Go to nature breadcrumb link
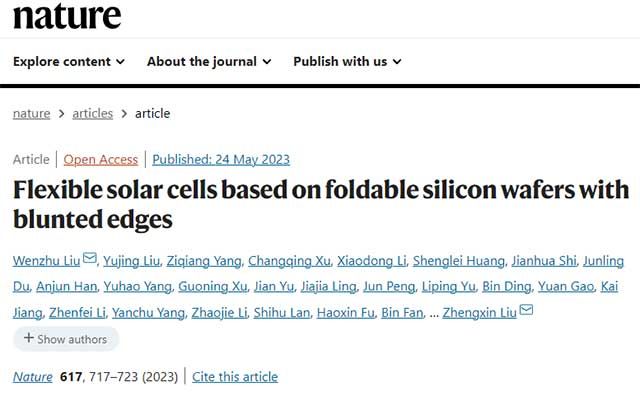This screenshot has width=640, height=396. 31,113
